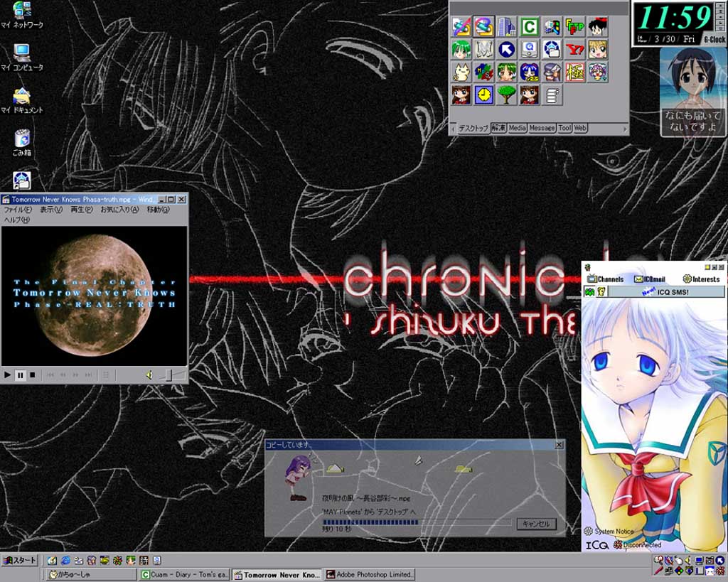Open the black-haired girl with red bow icon

pos(597,26)
